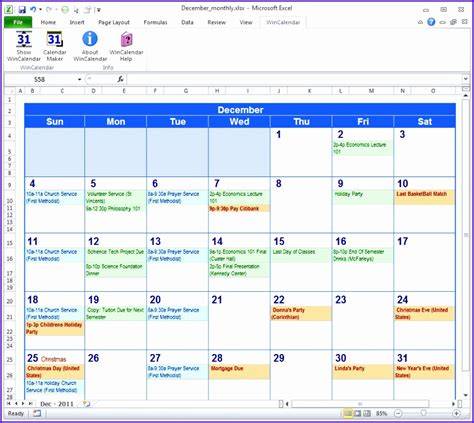
Task: Click next sheet navigation arrow
Action: (x=23, y=404)
